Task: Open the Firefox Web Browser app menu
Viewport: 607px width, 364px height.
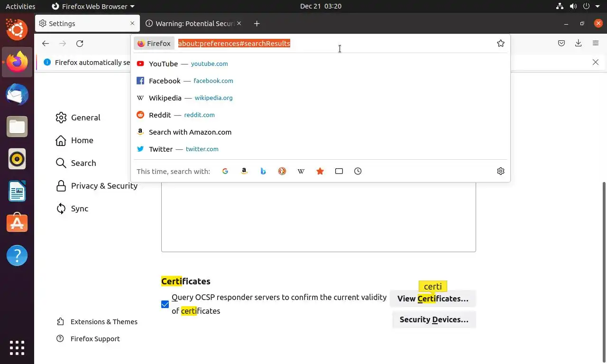Action: point(93,6)
